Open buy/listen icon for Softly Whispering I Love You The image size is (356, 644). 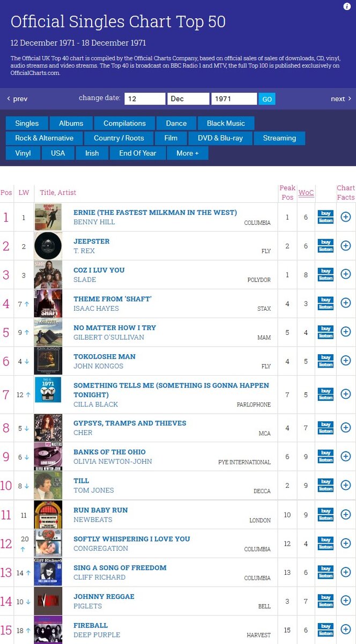click(325, 543)
